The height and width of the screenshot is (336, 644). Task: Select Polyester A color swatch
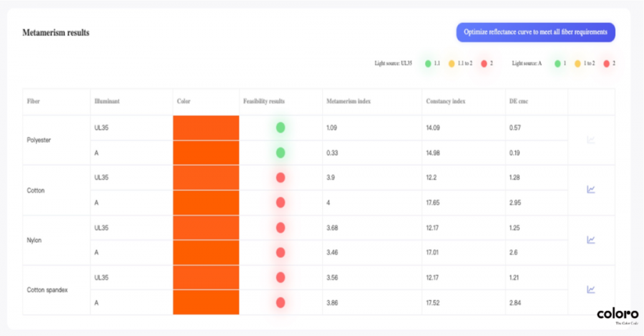tap(206, 153)
